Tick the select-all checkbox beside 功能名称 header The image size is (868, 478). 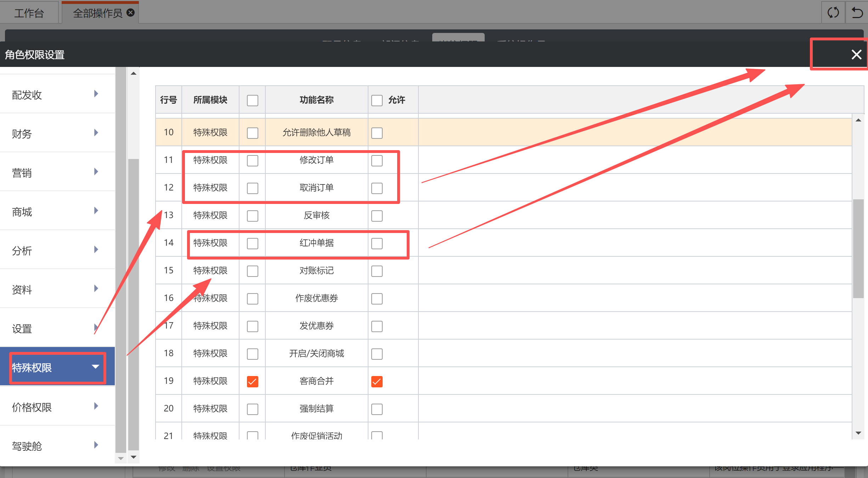point(253,100)
